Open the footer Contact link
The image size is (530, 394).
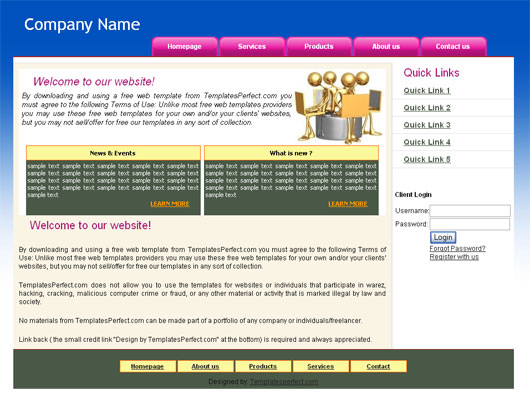pyautogui.click(x=378, y=366)
